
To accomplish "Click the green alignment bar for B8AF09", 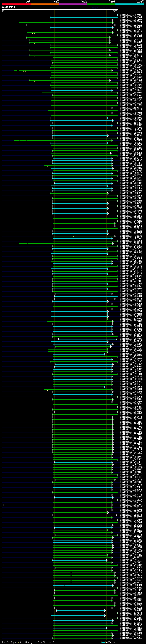I will (x=80, y=93).
